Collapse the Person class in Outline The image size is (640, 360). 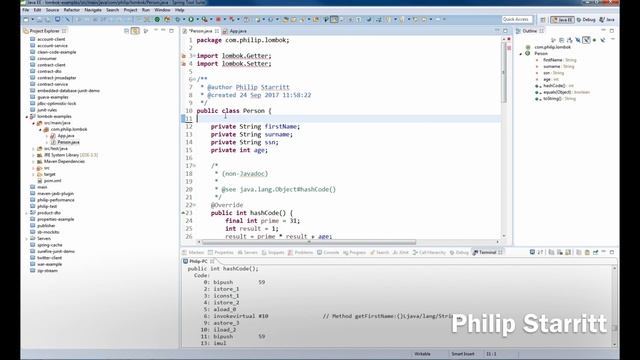[521, 54]
